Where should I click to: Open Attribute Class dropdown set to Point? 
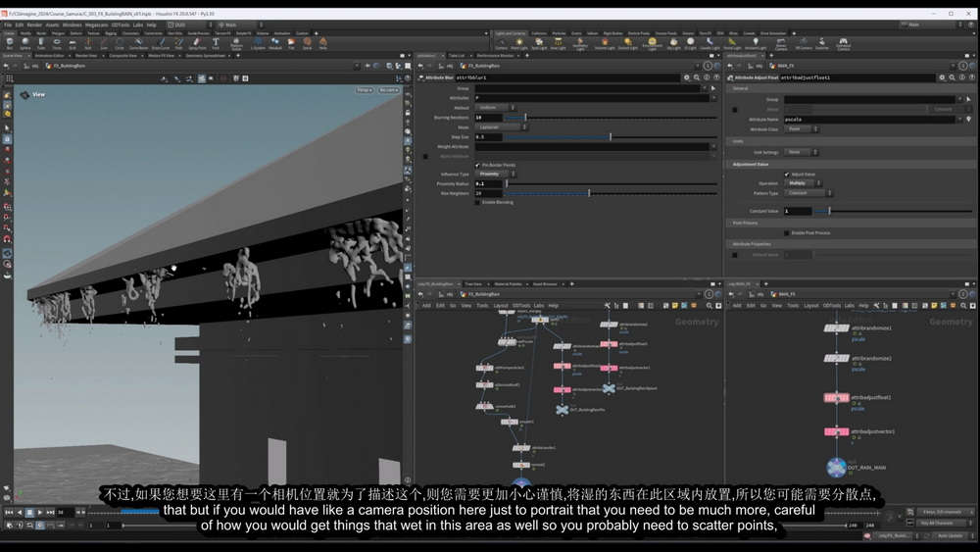[x=802, y=128]
